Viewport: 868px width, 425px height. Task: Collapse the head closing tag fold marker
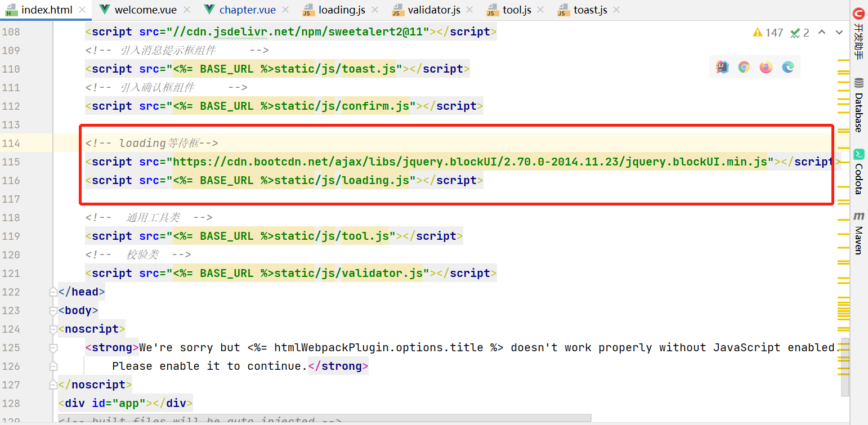[x=53, y=292]
